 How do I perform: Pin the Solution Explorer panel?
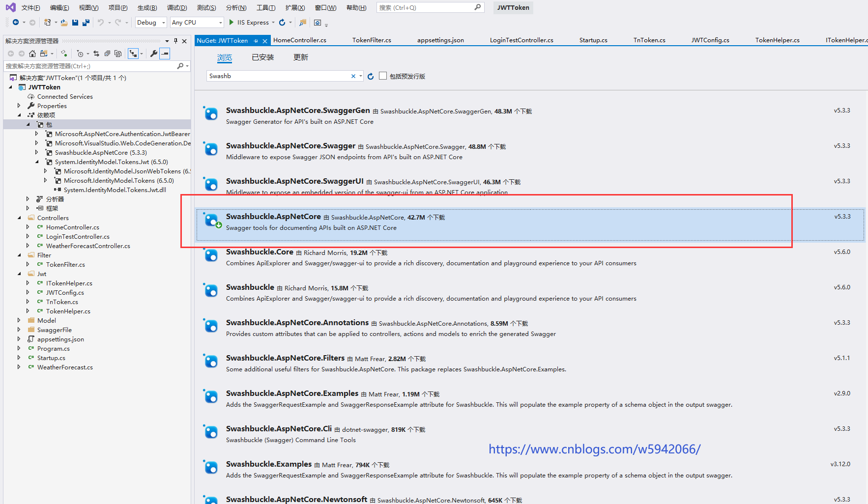[x=175, y=41]
